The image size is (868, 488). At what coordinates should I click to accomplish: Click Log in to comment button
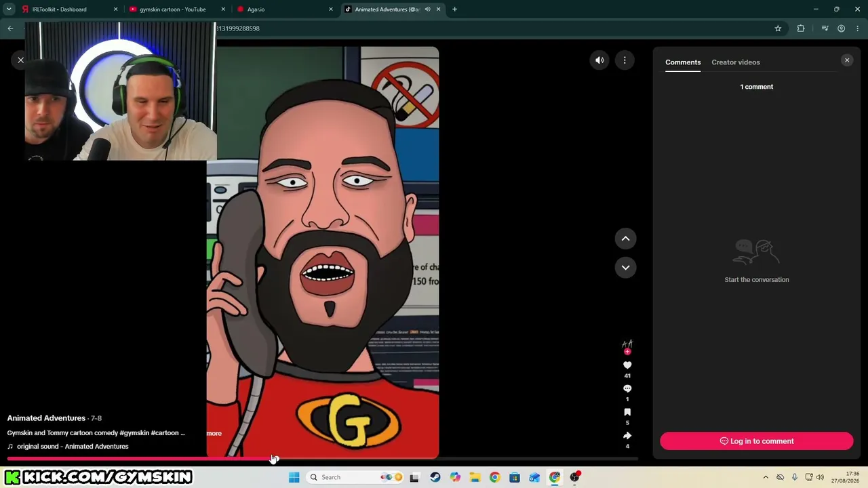coord(757,441)
